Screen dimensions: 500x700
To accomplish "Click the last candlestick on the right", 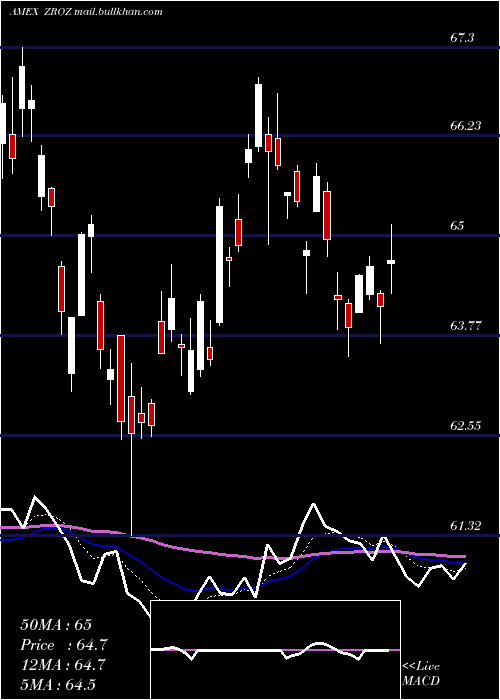I will (x=392, y=259).
